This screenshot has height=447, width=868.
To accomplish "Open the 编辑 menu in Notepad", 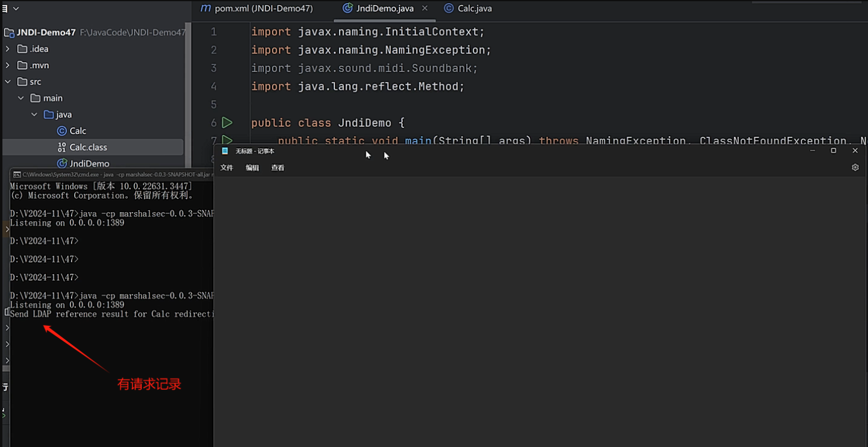I will (x=252, y=167).
